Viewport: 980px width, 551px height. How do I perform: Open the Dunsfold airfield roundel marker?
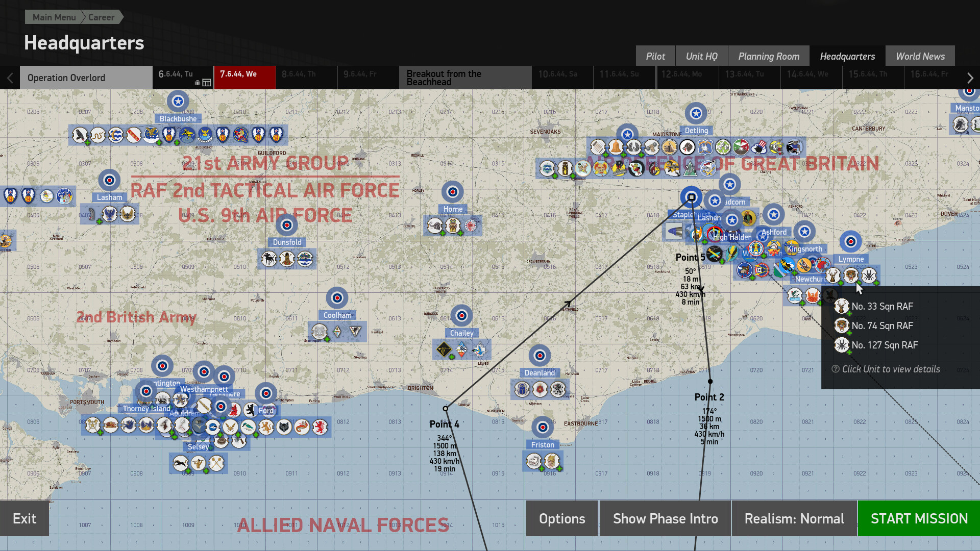pyautogui.click(x=286, y=224)
